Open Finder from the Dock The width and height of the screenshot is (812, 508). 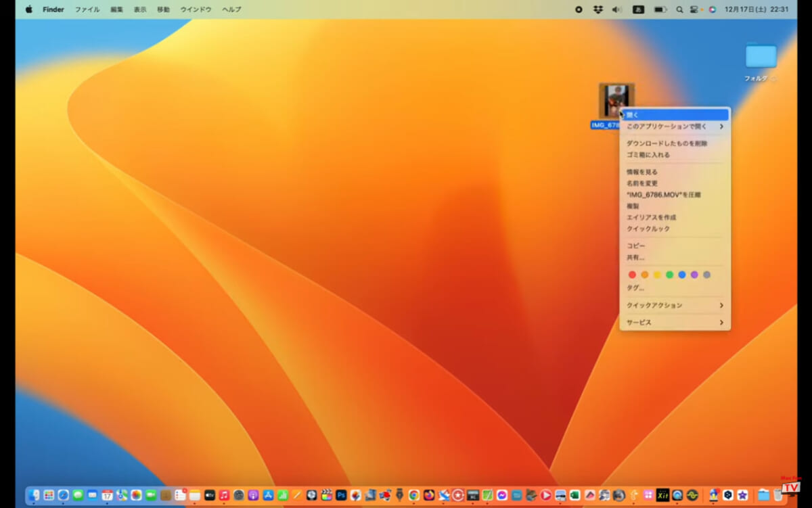tap(34, 495)
